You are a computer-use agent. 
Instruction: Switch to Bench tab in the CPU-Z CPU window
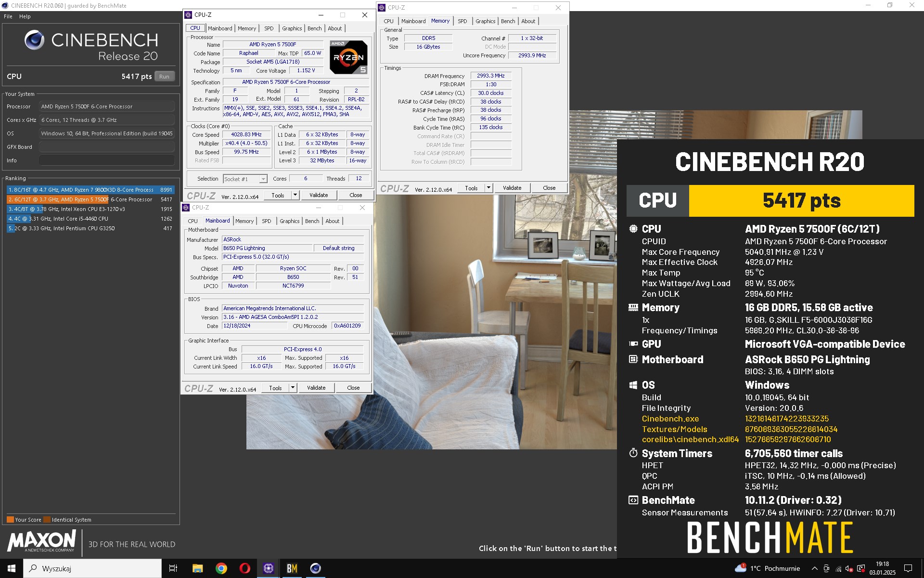315,28
